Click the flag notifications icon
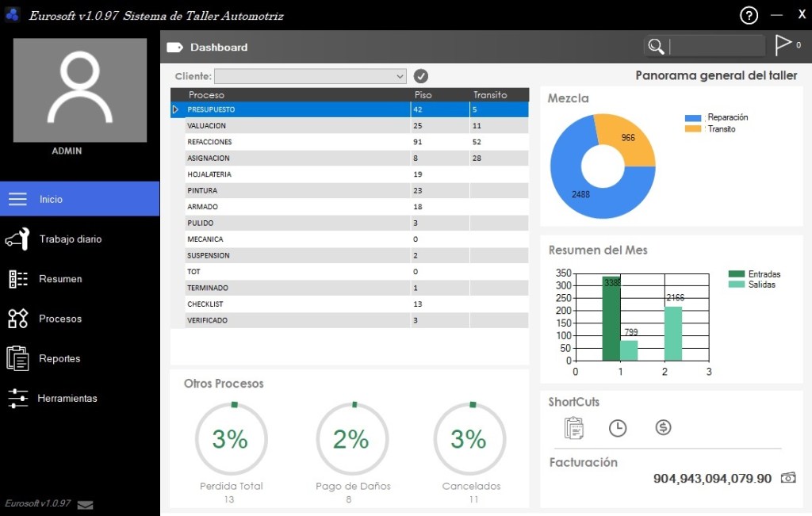The width and height of the screenshot is (812, 516). pos(783,45)
